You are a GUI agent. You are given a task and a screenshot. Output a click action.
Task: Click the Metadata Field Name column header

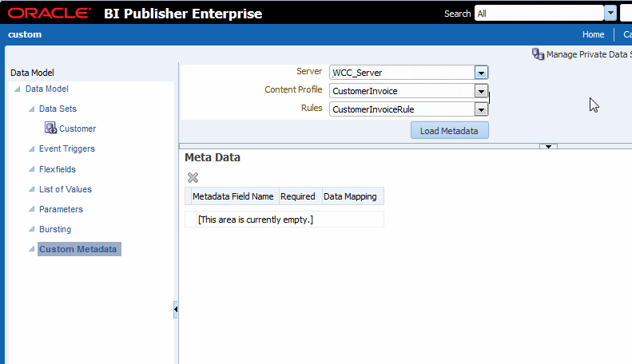point(233,196)
